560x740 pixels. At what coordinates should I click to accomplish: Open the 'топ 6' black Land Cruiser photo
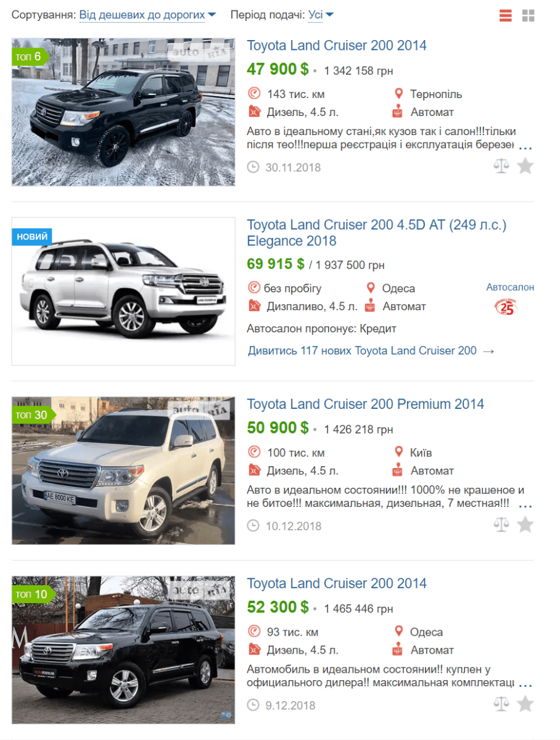123,112
